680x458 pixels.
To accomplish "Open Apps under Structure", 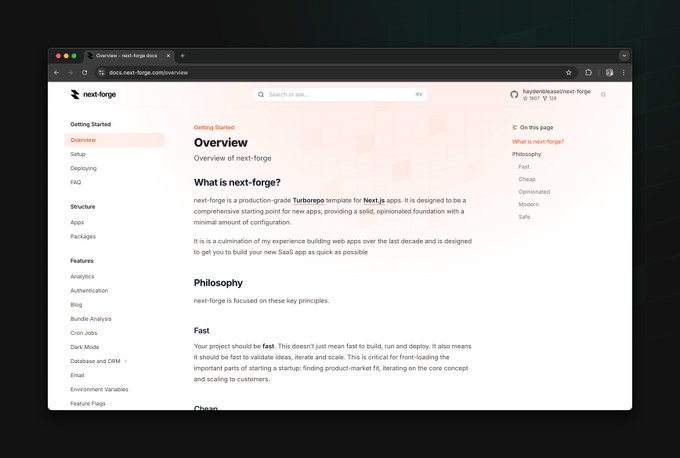I will [x=77, y=222].
